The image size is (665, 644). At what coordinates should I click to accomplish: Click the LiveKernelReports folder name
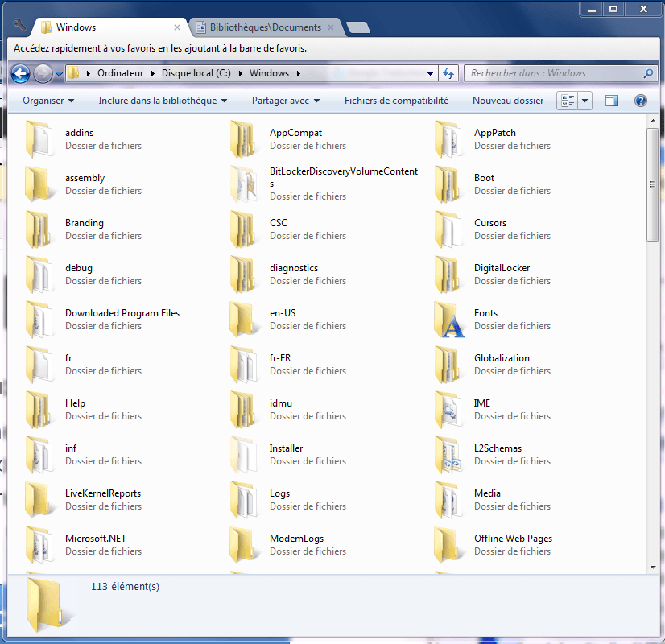[x=102, y=493]
